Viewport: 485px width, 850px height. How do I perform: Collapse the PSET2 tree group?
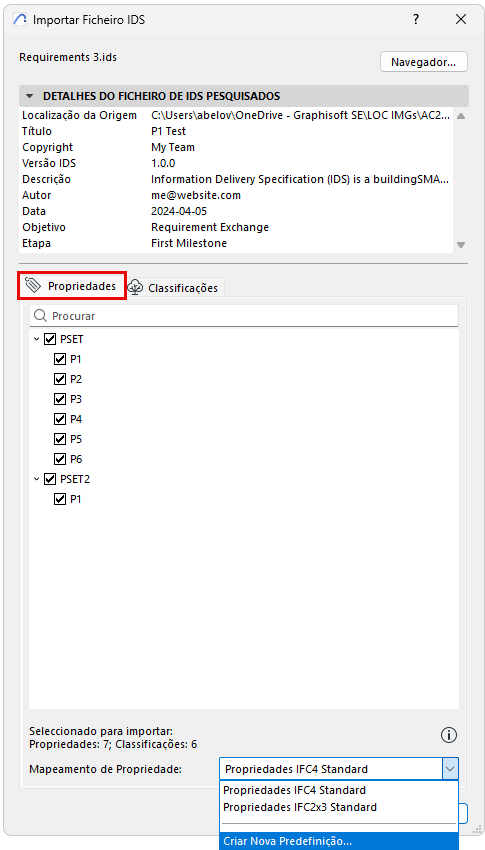[x=36, y=479]
